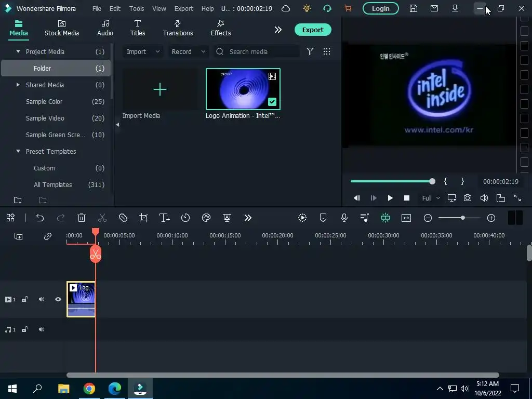Open the download icon in title bar
The width and height of the screenshot is (532, 399).
pyautogui.click(x=455, y=8)
